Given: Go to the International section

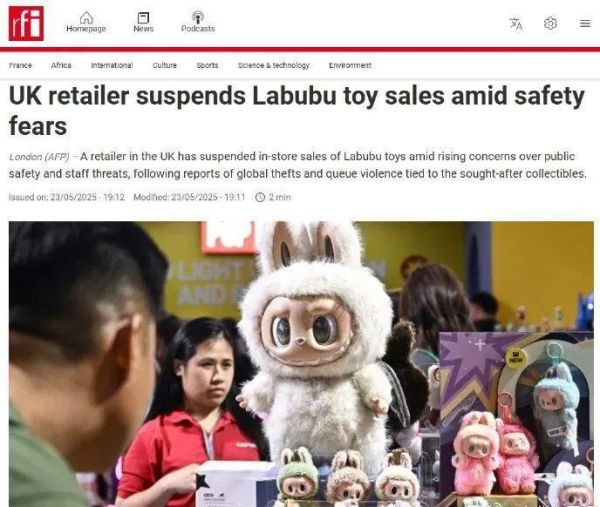Looking at the screenshot, I should pos(112,65).
